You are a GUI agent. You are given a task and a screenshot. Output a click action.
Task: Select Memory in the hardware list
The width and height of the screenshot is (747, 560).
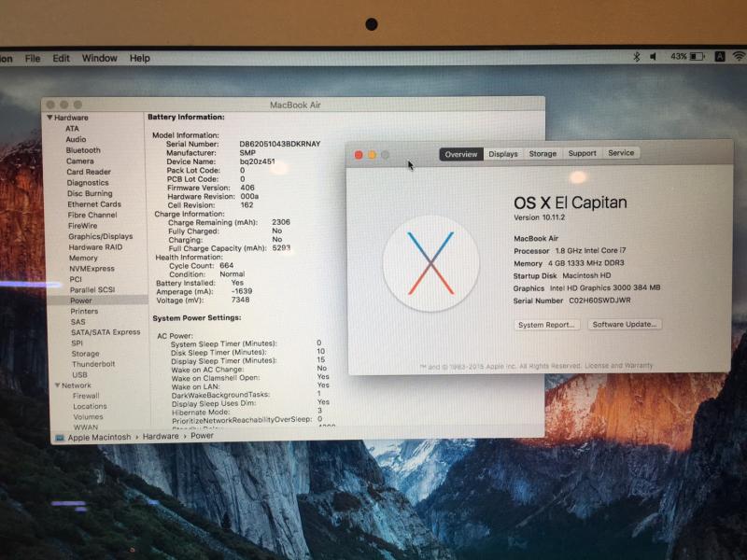83,258
